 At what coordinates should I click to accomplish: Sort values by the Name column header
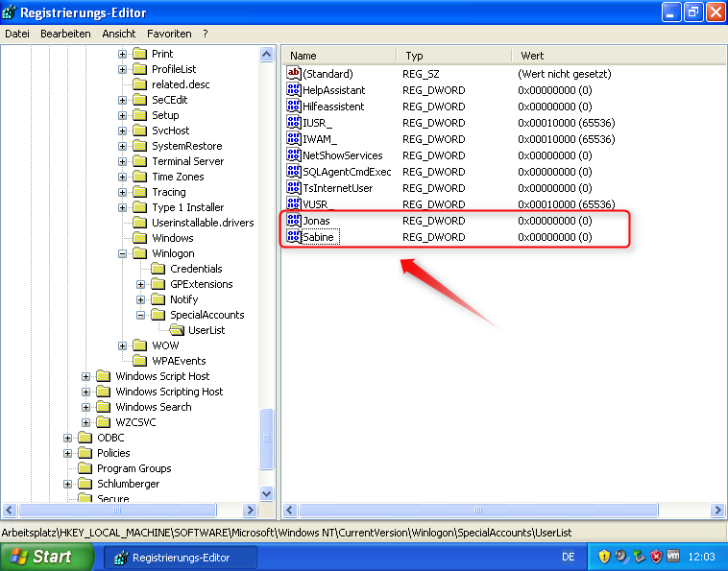click(x=340, y=56)
